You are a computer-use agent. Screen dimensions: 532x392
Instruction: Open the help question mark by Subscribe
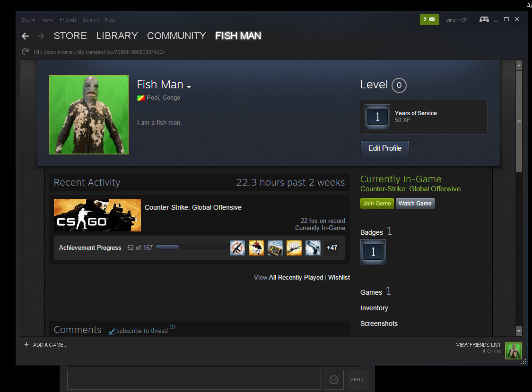tap(172, 327)
